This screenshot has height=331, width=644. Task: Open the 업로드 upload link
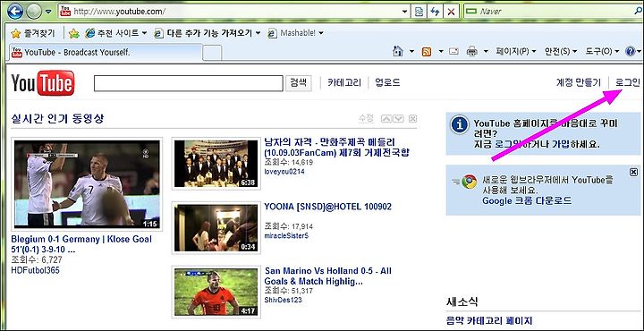click(387, 83)
